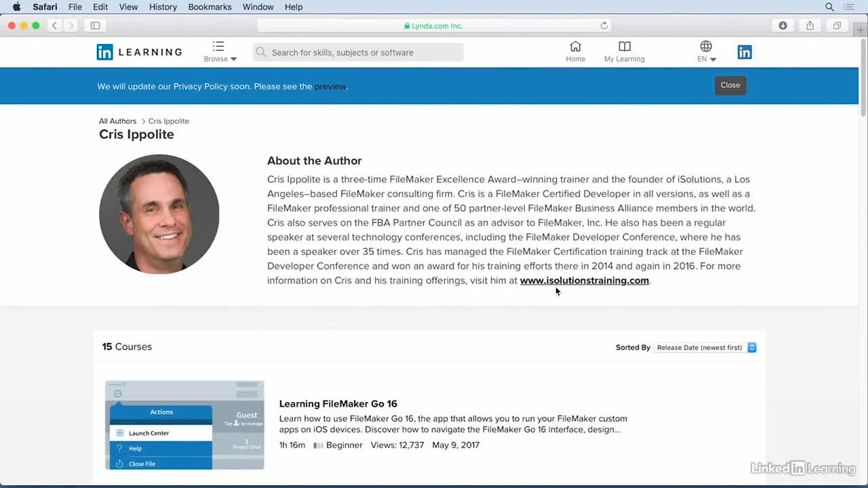Open the History menu
Screen dimensions: 868x488
pyautogui.click(x=163, y=7)
